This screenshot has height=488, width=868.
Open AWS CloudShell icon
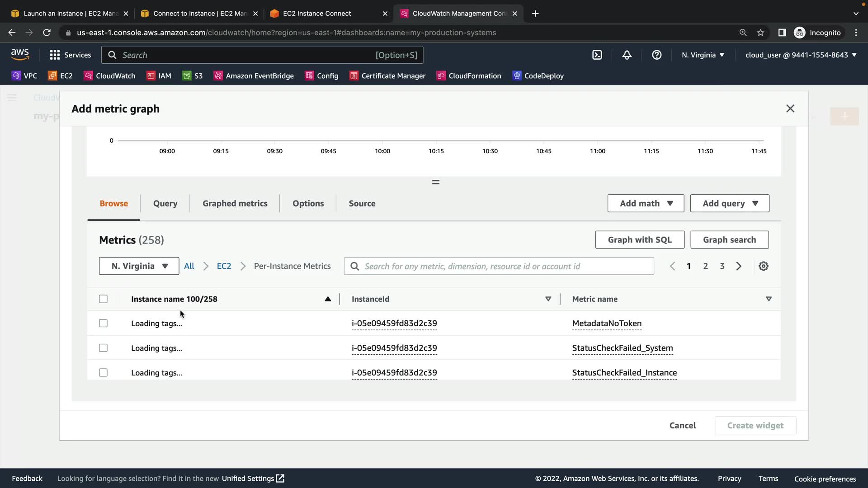point(597,55)
